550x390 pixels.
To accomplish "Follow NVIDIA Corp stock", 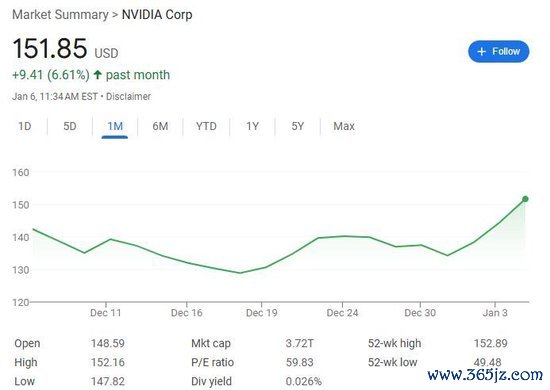I will 498,52.
